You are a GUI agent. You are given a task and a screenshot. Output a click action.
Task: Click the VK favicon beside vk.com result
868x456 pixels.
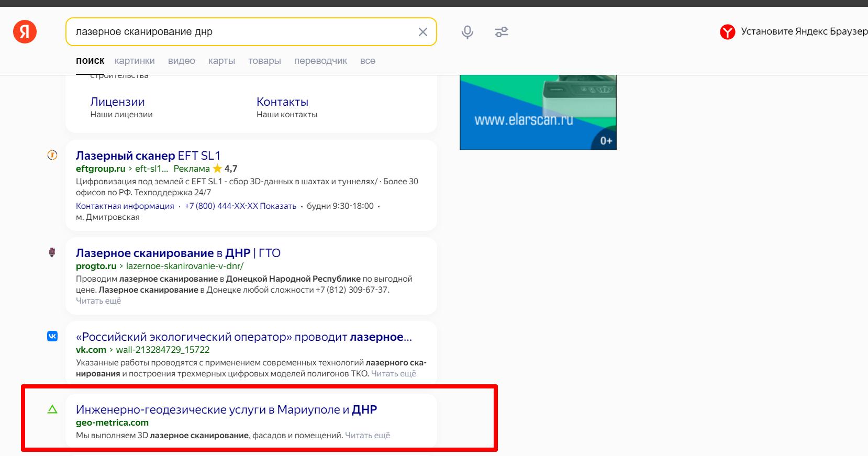tap(52, 336)
